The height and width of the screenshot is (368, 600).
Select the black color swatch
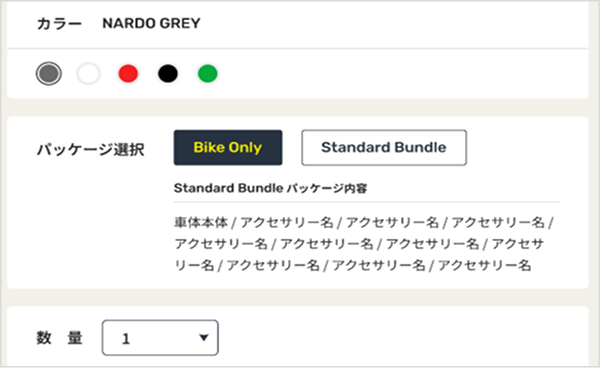coord(168,73)
